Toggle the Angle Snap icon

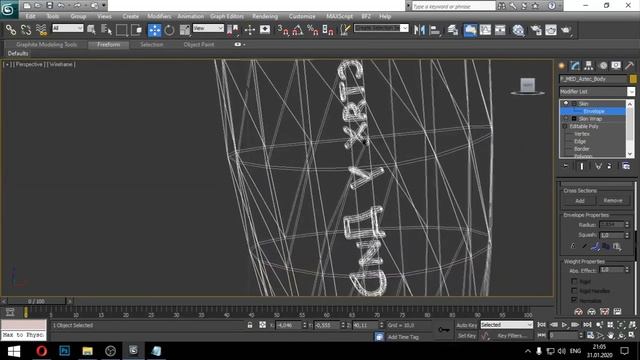click(298, 30)
